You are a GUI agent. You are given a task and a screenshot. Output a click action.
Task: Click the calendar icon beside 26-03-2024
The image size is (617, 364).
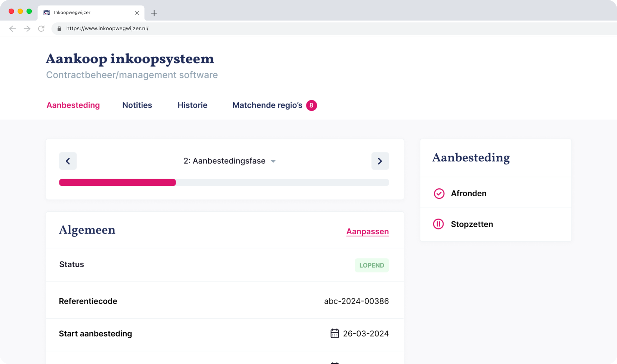334,333
